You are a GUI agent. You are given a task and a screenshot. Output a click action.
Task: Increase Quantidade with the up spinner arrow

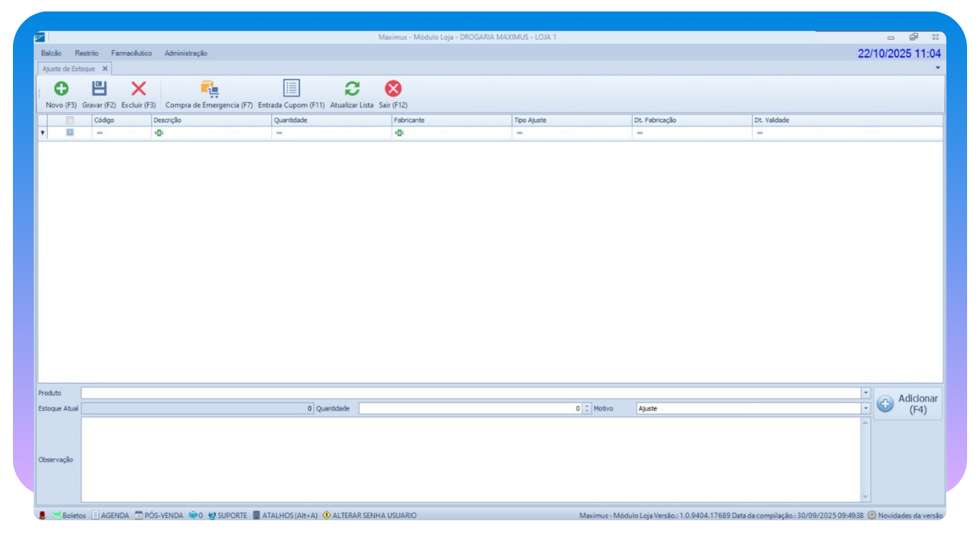pyautogui.click(x=587, y=406)
